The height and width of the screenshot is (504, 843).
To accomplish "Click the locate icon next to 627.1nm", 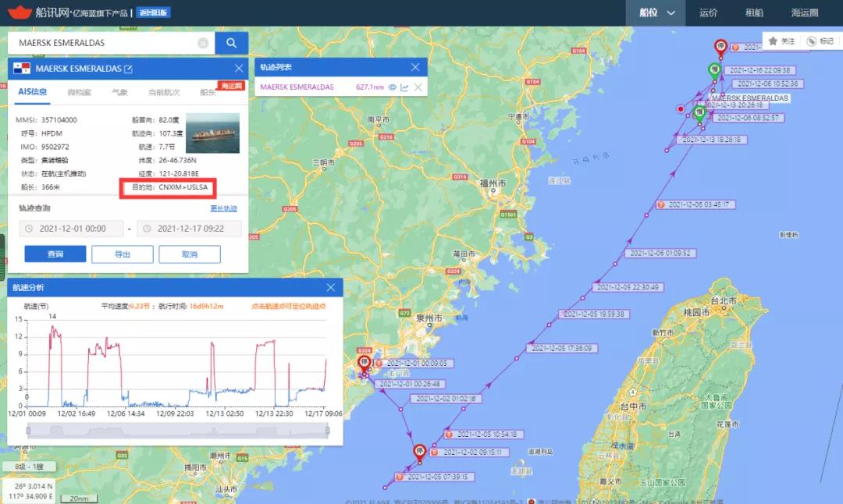I will point(393,87).
